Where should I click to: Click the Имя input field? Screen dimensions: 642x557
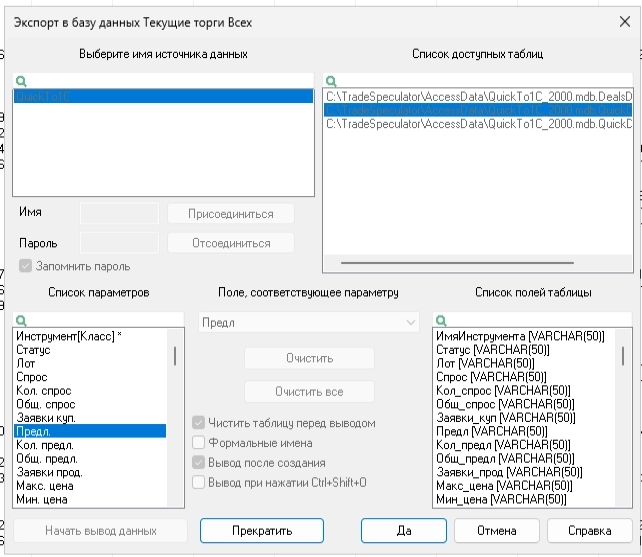119,213
